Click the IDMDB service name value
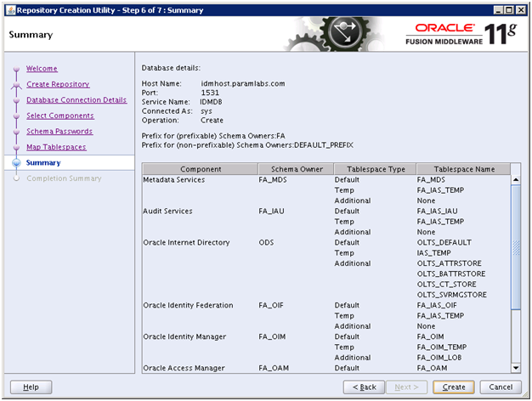 coord(211,102)
